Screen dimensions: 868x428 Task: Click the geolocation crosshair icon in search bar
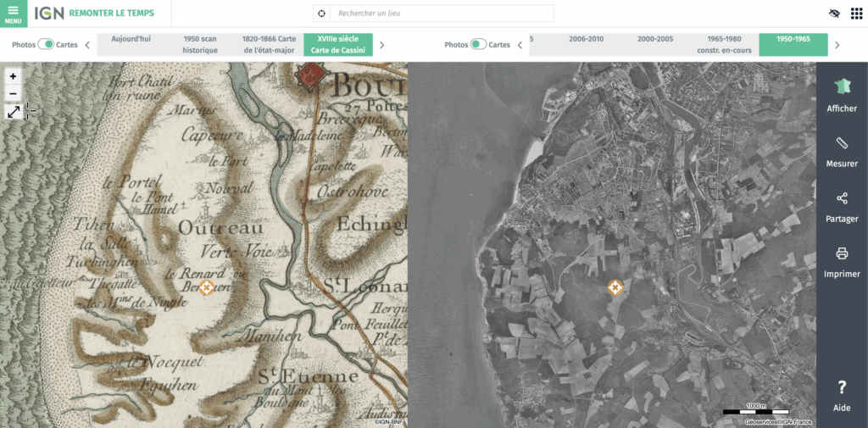(321, 14)
